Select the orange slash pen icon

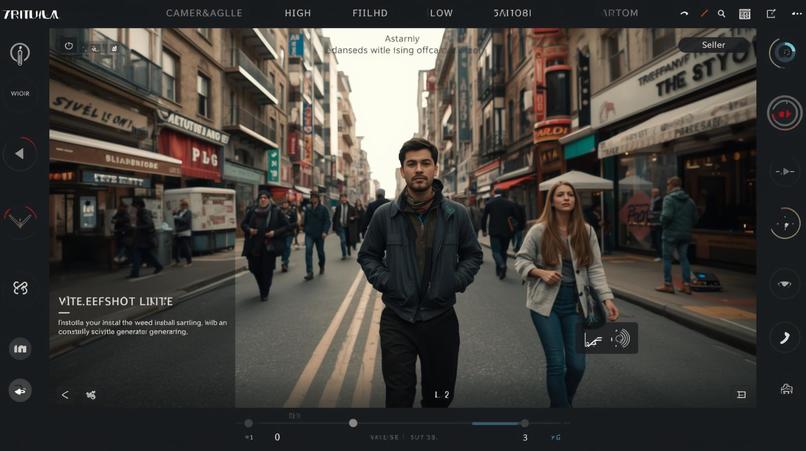[704, 14]
